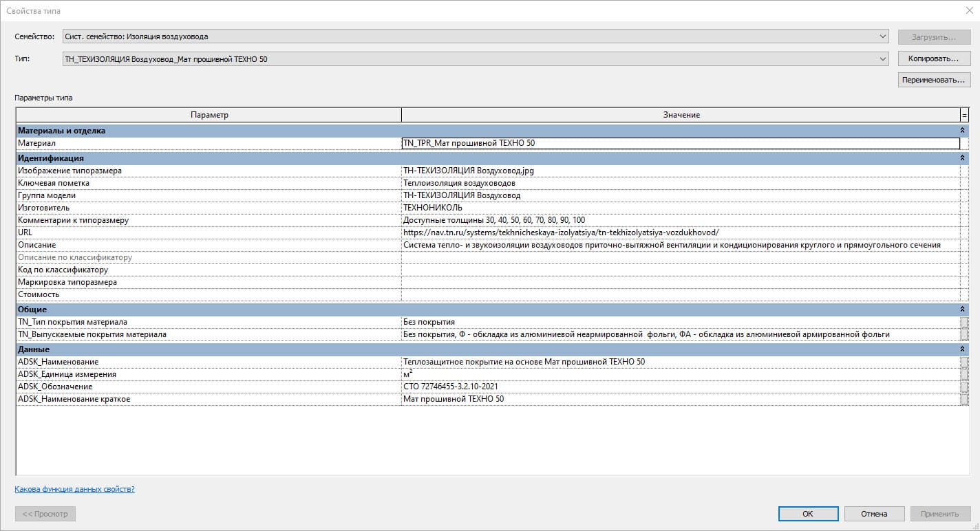Collapse the Материалы и отделка section chevron
The image size is (980, 531).
coord(963,131)
